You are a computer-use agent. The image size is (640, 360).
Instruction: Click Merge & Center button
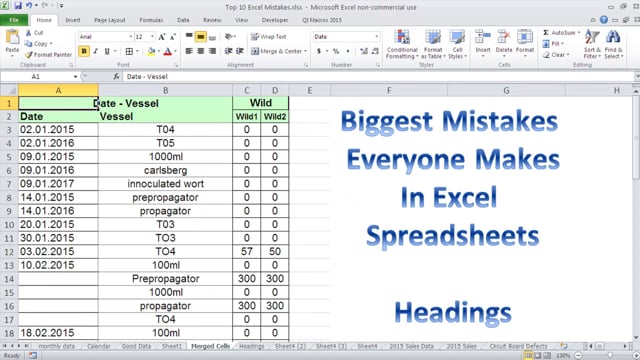click(x=276, y=51)
